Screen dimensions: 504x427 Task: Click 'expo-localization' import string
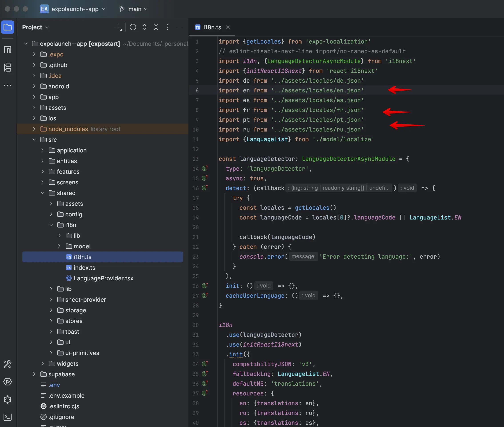click(338, 41)
